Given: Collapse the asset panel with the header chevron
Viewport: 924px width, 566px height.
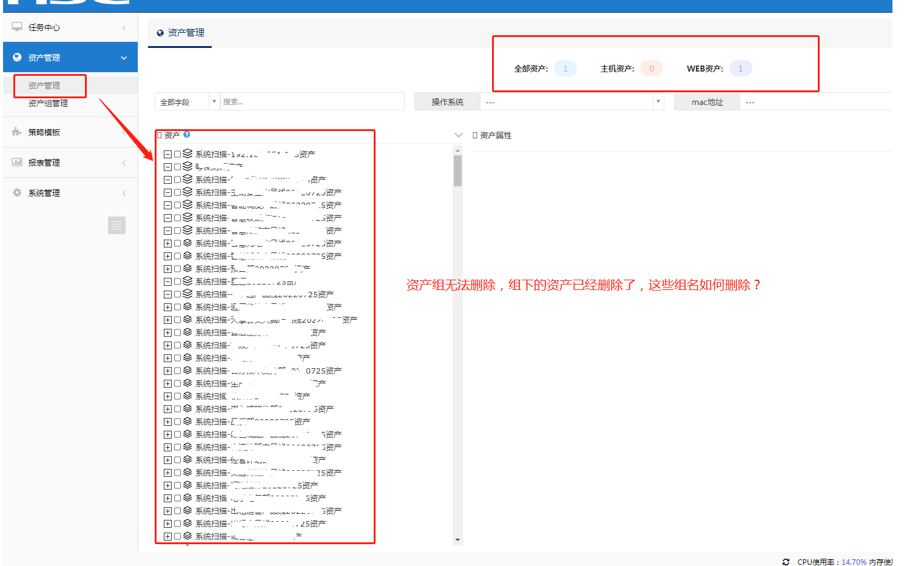Looking at the screenshot, I should click(x=459, y=135).
